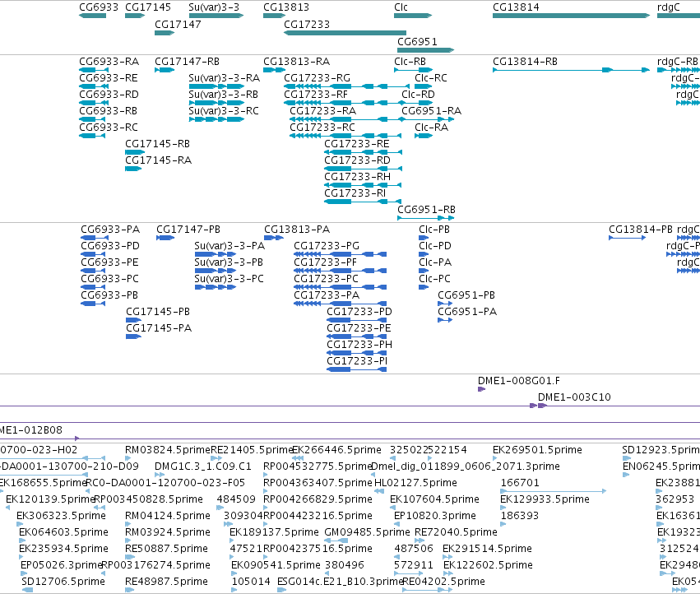Screen dimensions: 700x594
Task: Select EST RE21405.5prime
Action: (x=252, y=450)
